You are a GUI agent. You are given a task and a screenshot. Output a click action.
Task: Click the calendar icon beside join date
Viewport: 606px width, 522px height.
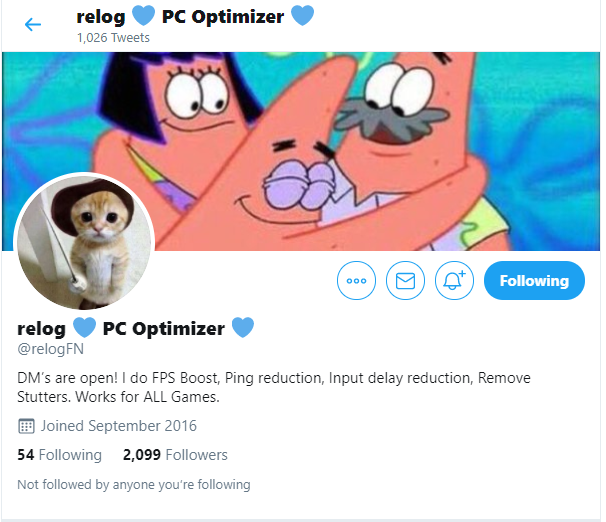click(x=26, y=426)
